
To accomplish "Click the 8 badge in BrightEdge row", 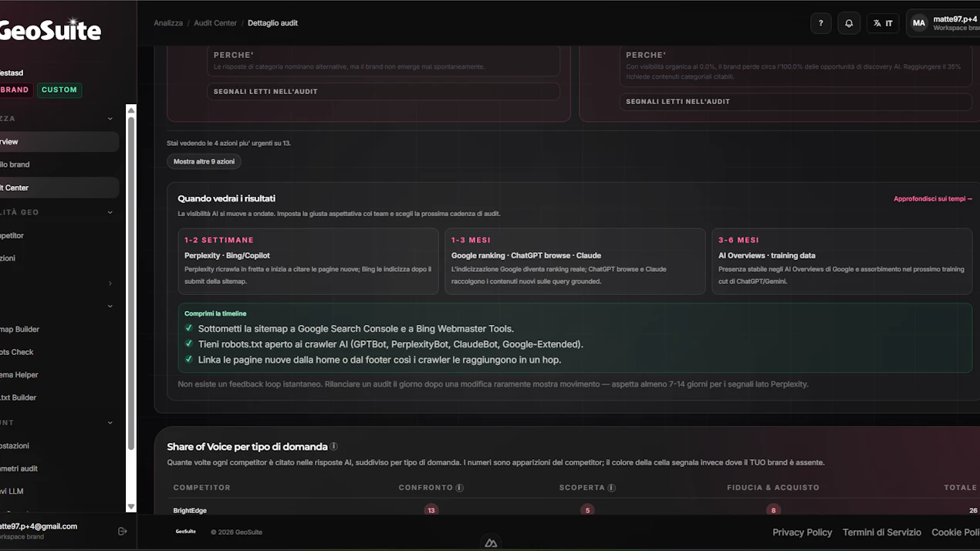I will [773, 510].
